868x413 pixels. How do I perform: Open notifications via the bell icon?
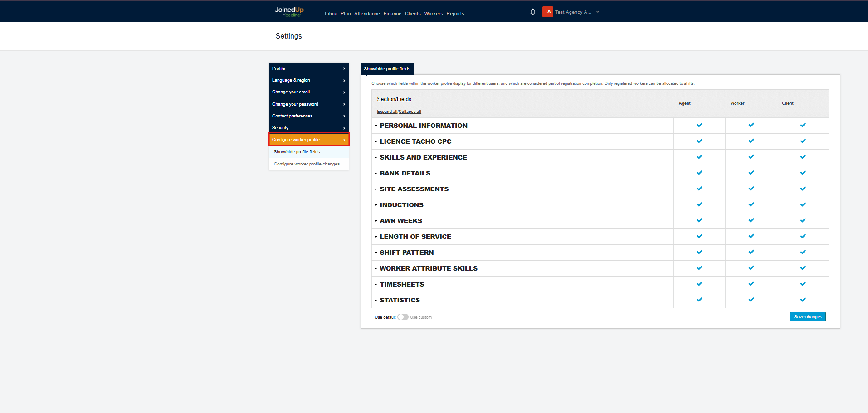(x=532, y=12)
